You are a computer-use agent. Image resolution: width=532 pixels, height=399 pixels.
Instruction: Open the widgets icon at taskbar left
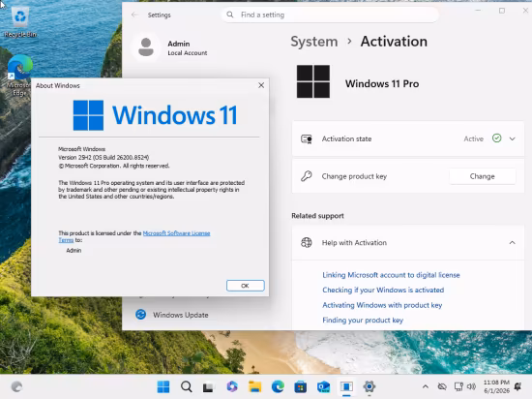(16, 386)
